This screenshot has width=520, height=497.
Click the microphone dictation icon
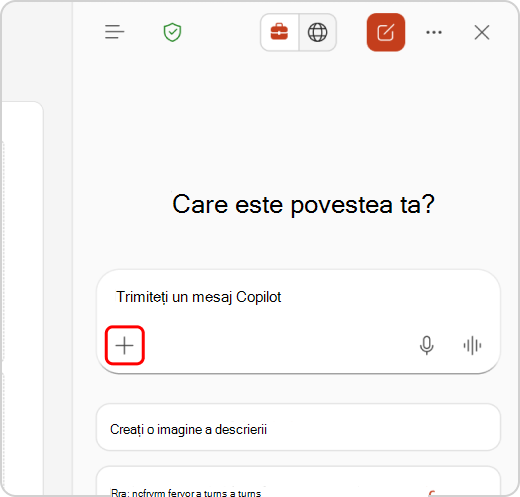(427, 345)
